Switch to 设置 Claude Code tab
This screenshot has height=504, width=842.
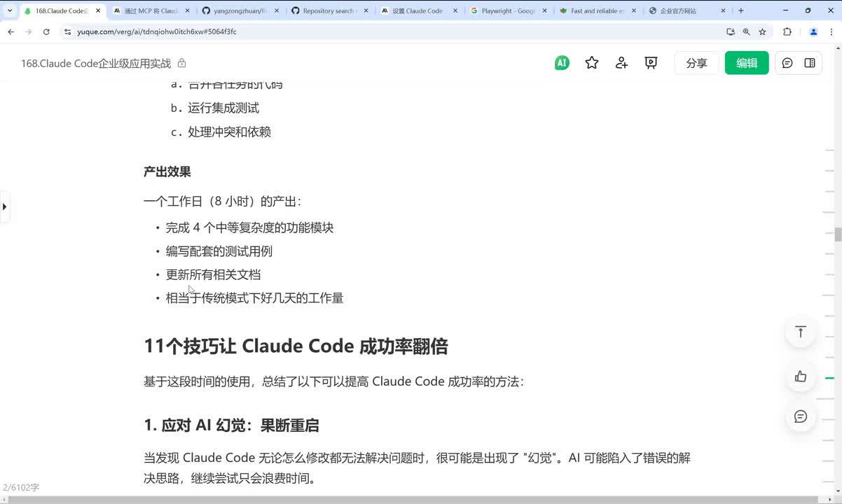[x=417, y=10]
